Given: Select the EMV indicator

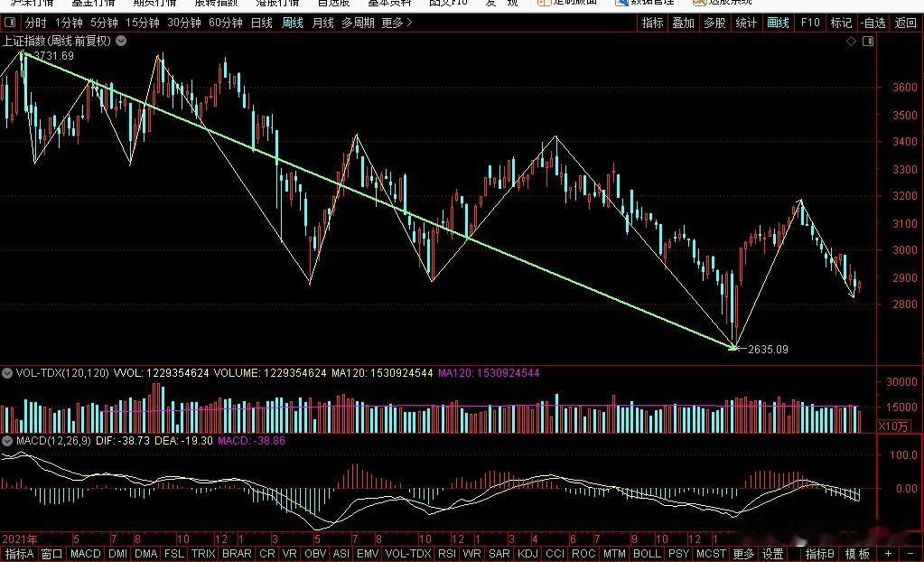Looking at the screenshot, I should (368, 554).
